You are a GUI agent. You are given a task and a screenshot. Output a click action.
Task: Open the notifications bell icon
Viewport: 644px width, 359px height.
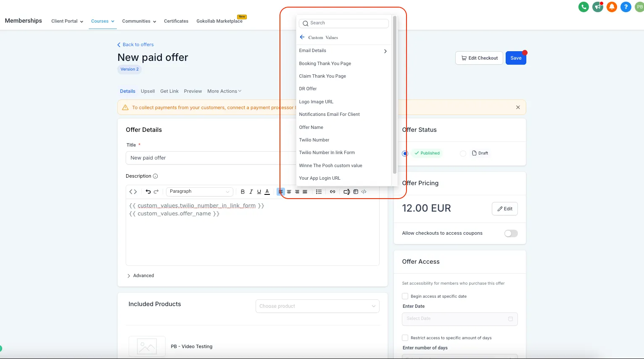tap(612, 7)
